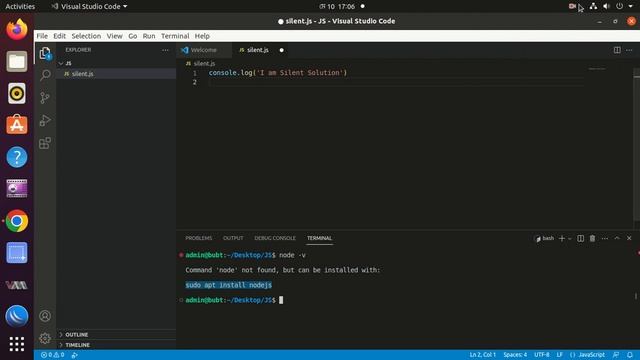
Task: Switch to the PROBLEMS panel tab
Action: tap(199, 238)
